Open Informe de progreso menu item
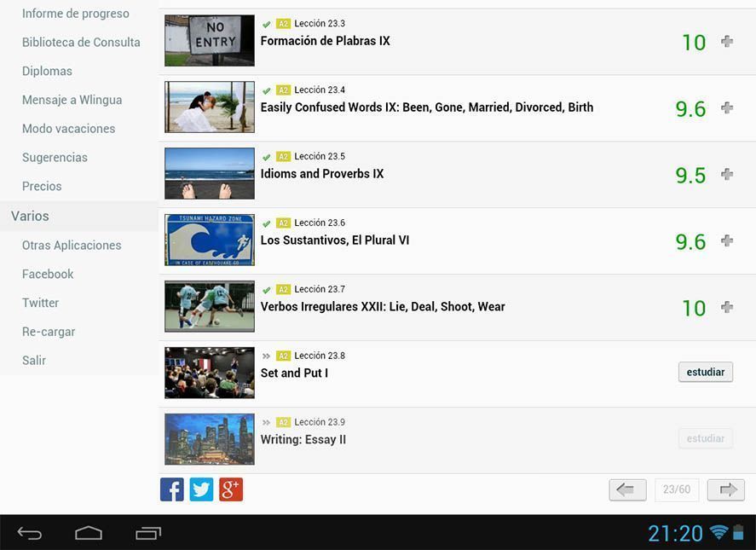Viewport: 756px width, 550px height. click(76, 14)
